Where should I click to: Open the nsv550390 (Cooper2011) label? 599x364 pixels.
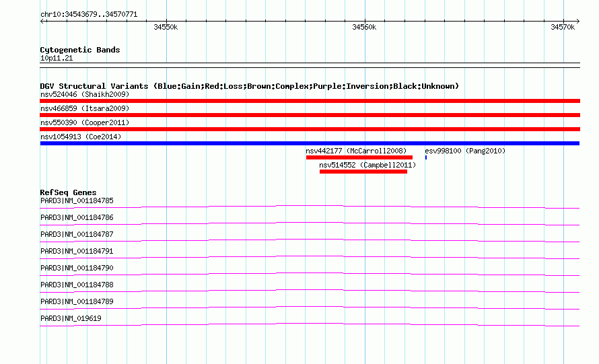coord(85,122)
